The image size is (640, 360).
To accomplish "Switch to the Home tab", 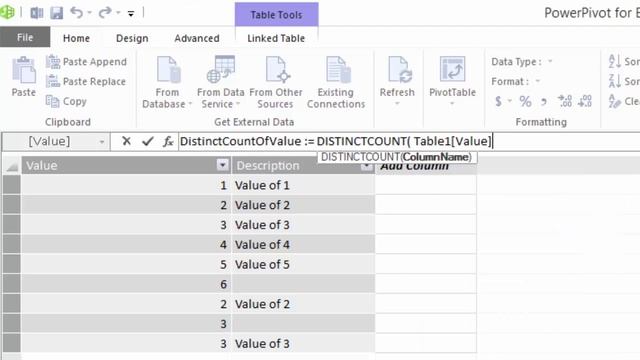I will [x=76, y=38].
